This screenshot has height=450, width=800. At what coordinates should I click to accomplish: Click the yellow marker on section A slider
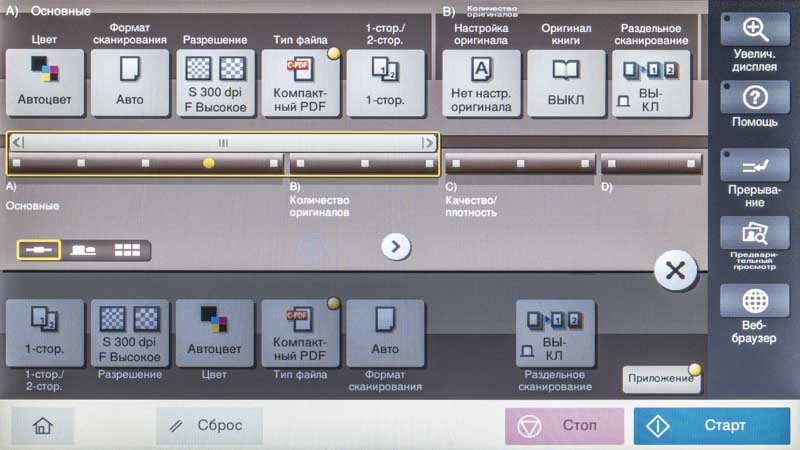208,163
